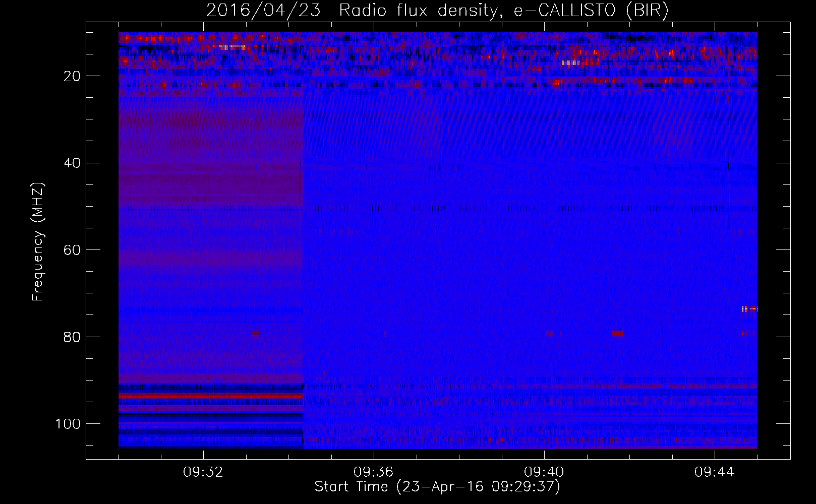Select the 80 frequency tick label
The height and width of the screenshot is (504, 816).
pos(73,337)
